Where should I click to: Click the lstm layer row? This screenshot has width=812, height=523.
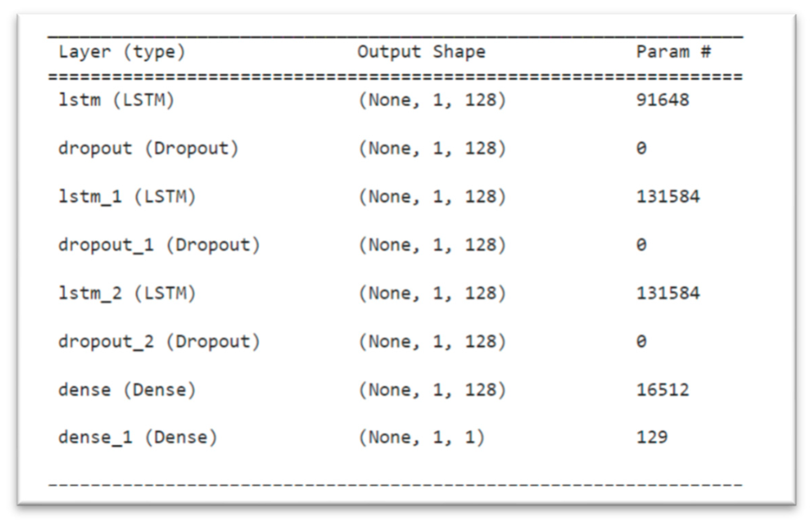click(x=406, y=104)
